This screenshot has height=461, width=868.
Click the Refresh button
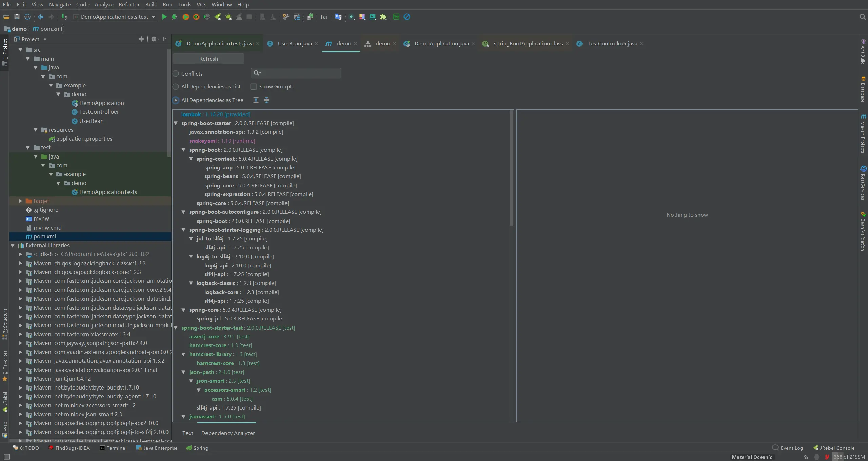(209, 59)
